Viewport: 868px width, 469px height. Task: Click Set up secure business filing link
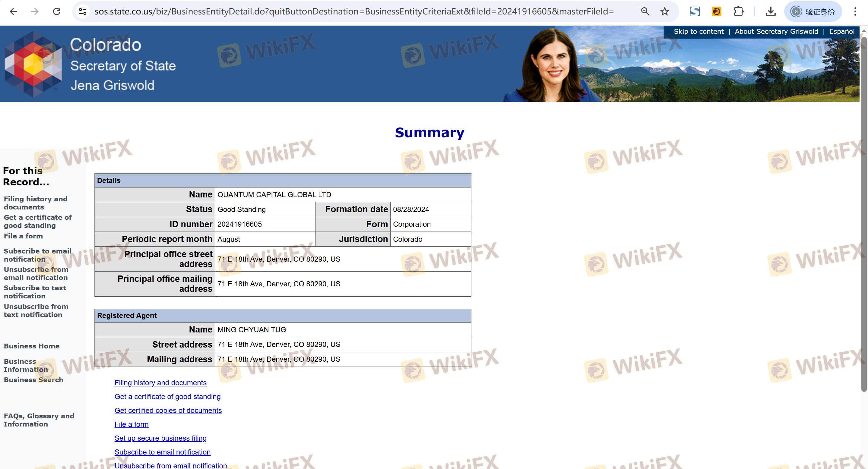pos(160,438)
